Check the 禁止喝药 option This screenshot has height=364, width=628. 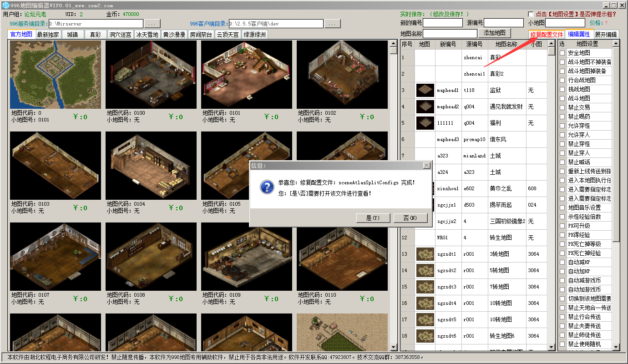point(562,116)
